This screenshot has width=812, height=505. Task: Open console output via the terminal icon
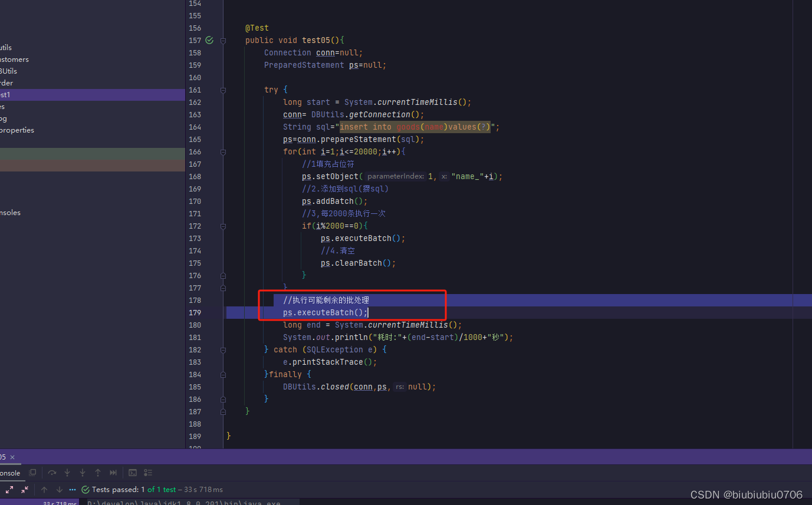tap(133, 473)
